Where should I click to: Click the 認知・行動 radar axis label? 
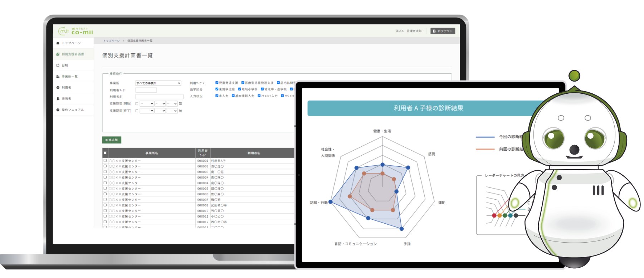[x=319, y=203]
